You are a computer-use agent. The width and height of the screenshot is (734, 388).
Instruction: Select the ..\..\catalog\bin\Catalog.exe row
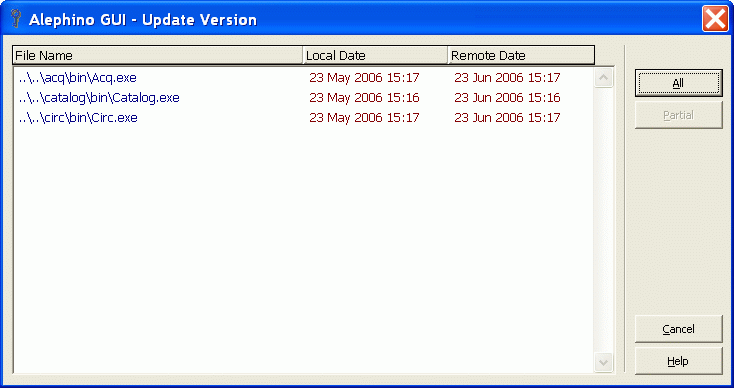click(x=303, y=97)
